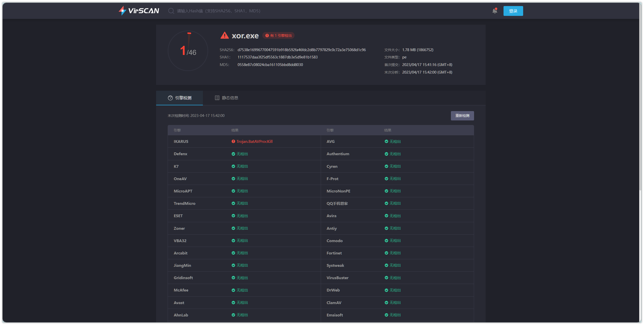The image size is (644, 325).
Task: Click the VirSCAN logo
Action: [x=139, y=11]
